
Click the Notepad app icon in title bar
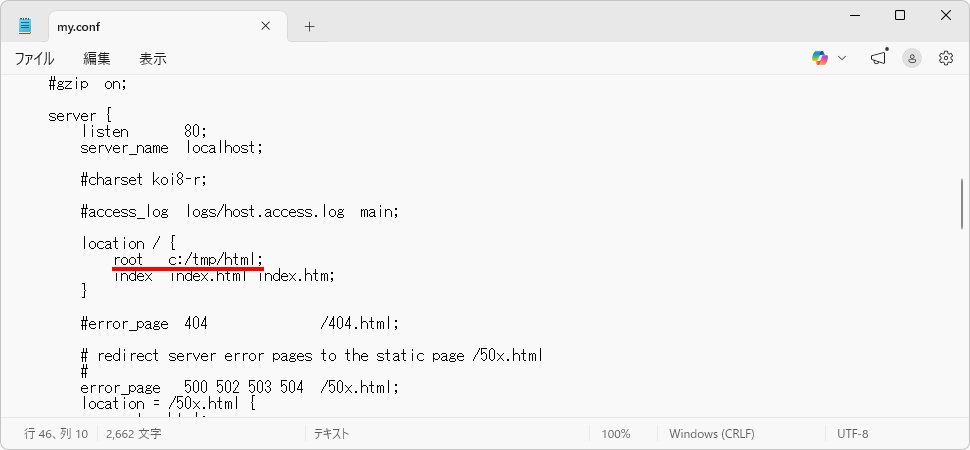click(25, 26)
